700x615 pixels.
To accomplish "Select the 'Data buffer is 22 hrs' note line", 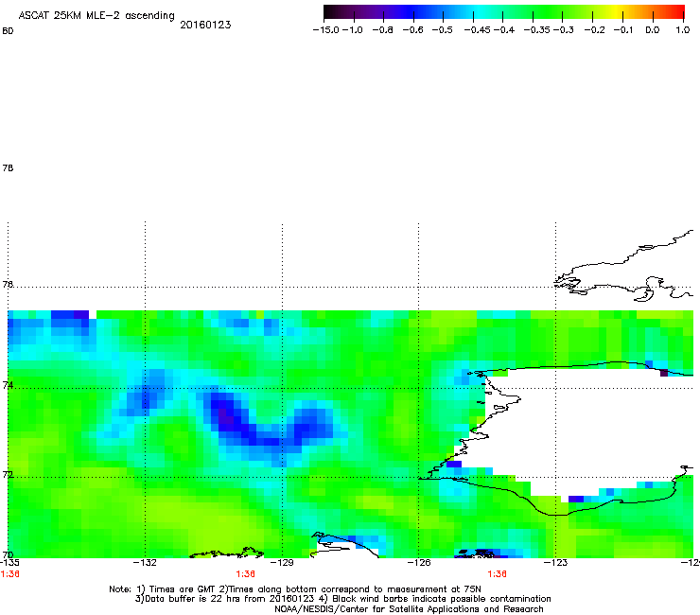I will 342,599.
